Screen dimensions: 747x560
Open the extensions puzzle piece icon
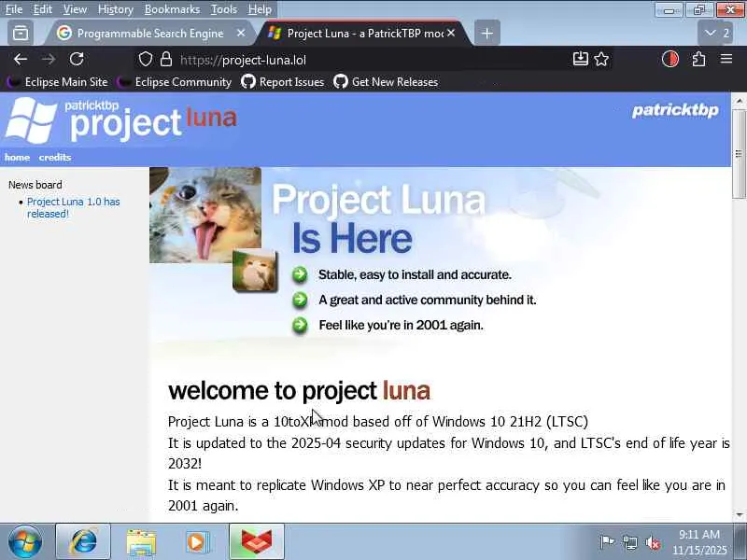(698, 59)
